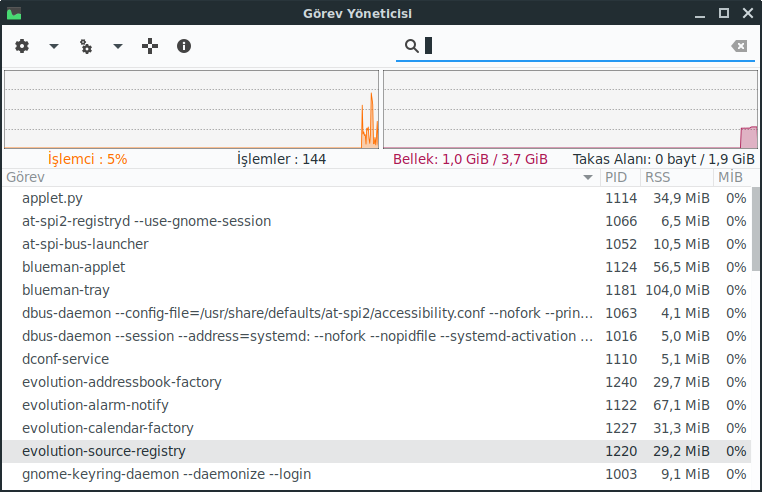Click the memory usage history graph

[x=571, y=109]
